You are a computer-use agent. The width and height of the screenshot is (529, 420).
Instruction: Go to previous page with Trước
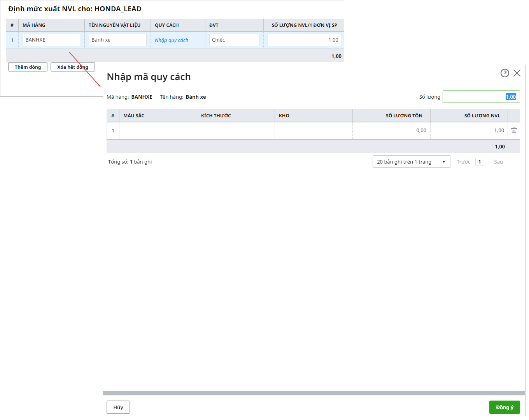[x=463, y=162]
